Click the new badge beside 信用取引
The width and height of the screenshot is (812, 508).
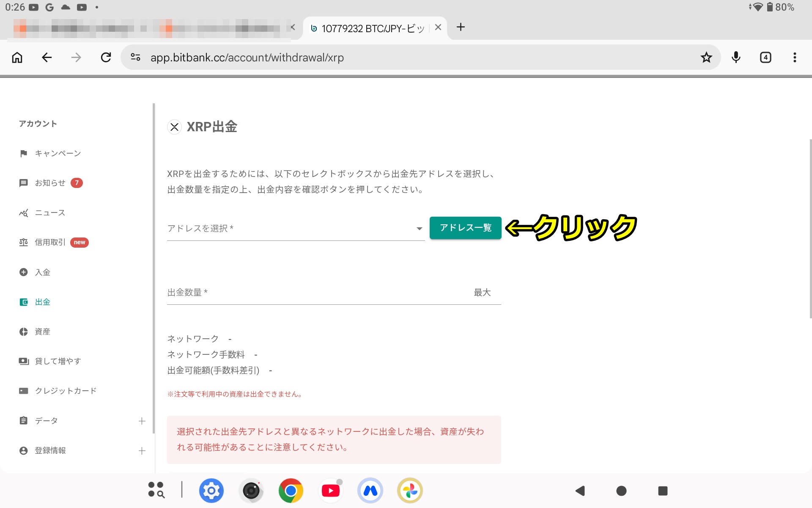pos(80,242)
